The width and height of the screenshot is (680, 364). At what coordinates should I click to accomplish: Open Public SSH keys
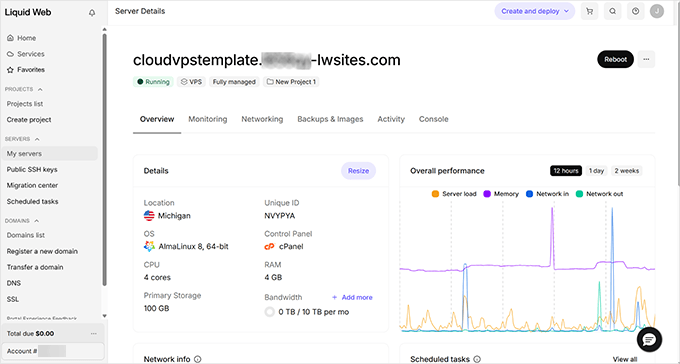click(x=32, y=170)
